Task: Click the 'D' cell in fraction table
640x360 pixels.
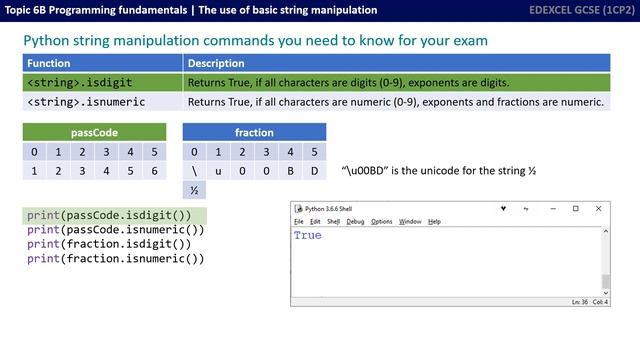Action: pyautogui.click(x=314, y=171)
